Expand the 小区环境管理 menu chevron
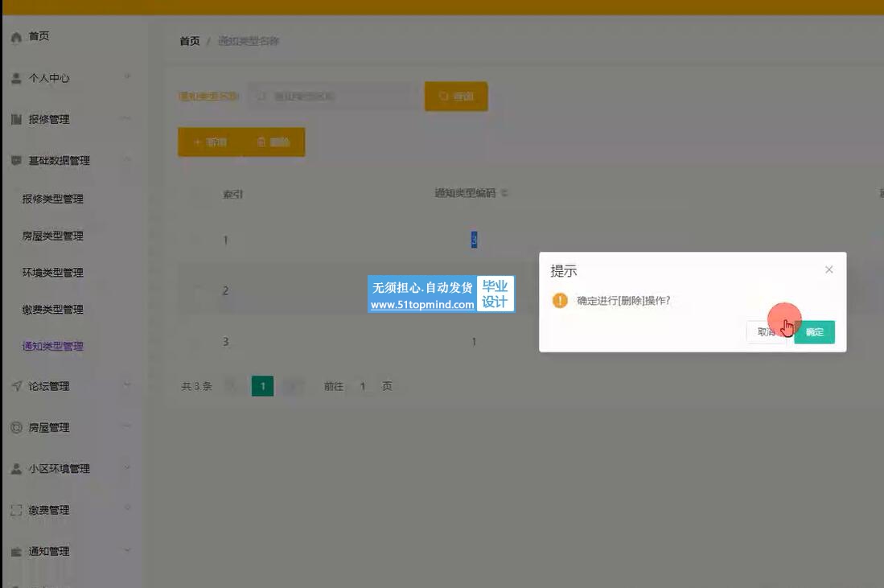The height and width of the screenshot is (588, 884). tap(127, 467)
